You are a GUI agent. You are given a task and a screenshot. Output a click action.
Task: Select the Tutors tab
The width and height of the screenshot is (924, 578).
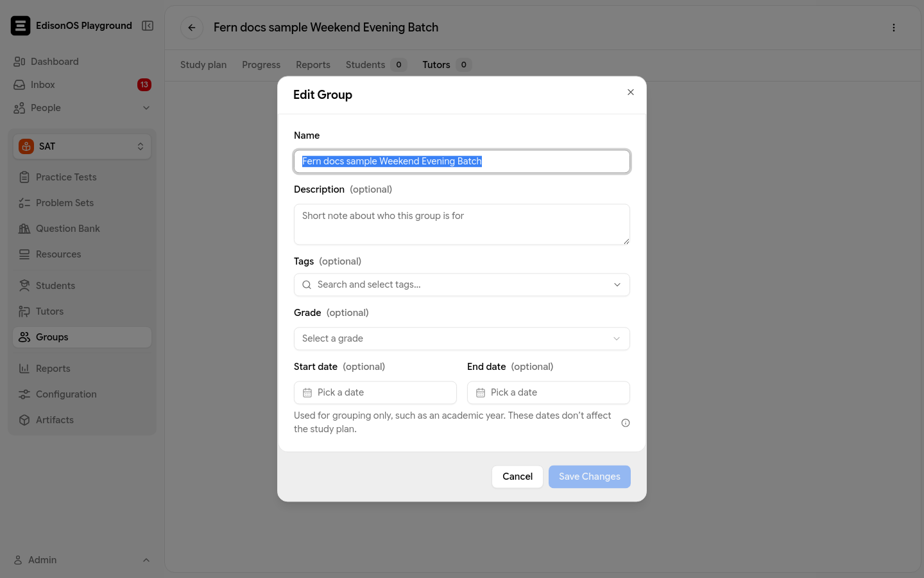[x=447, y=65]
